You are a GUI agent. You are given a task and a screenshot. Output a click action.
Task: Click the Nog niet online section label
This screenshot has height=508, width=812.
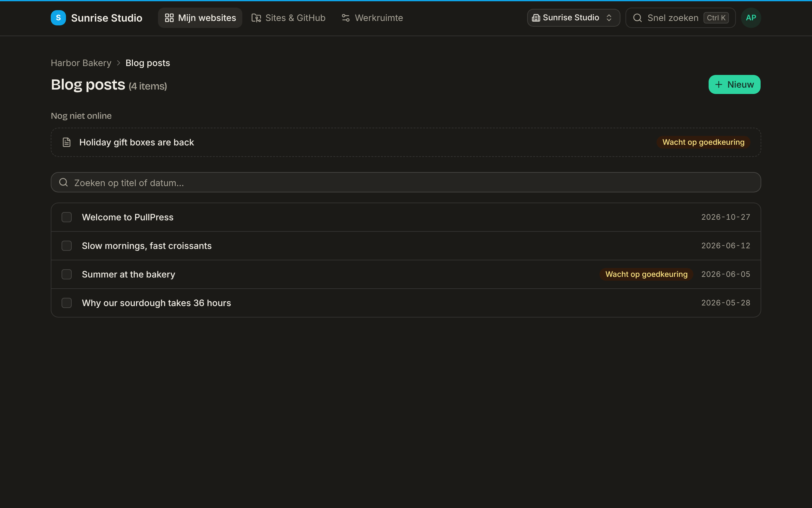click(81, 116)
